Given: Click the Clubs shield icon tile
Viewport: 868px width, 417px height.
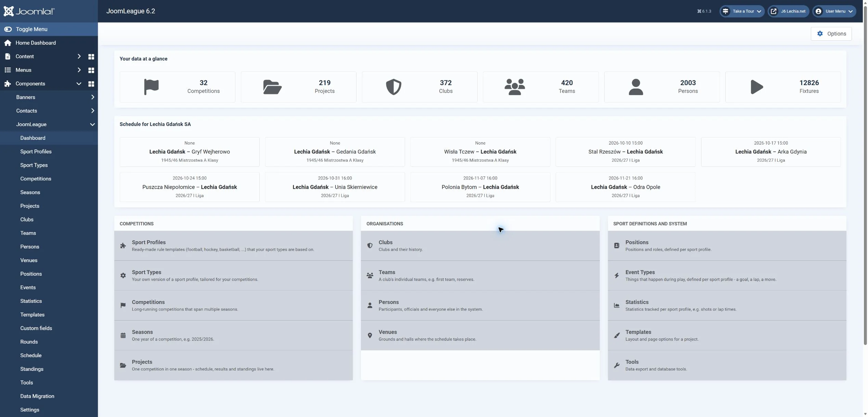Looking at the screenshot, I should coord(393,87).
